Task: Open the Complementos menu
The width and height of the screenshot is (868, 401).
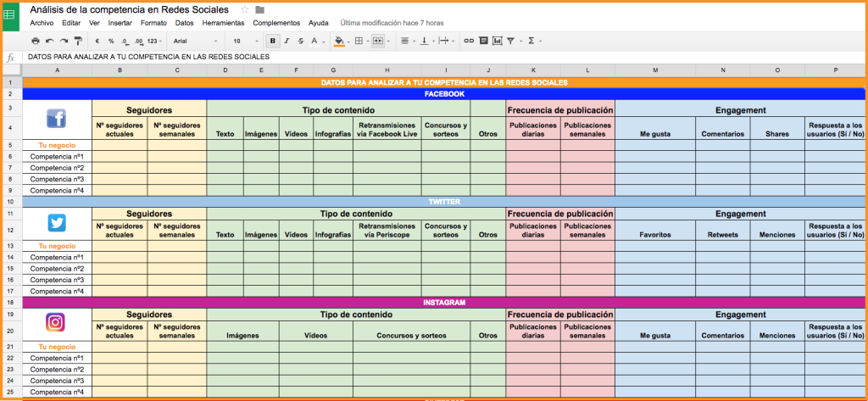Action: [x=276, y=23]
